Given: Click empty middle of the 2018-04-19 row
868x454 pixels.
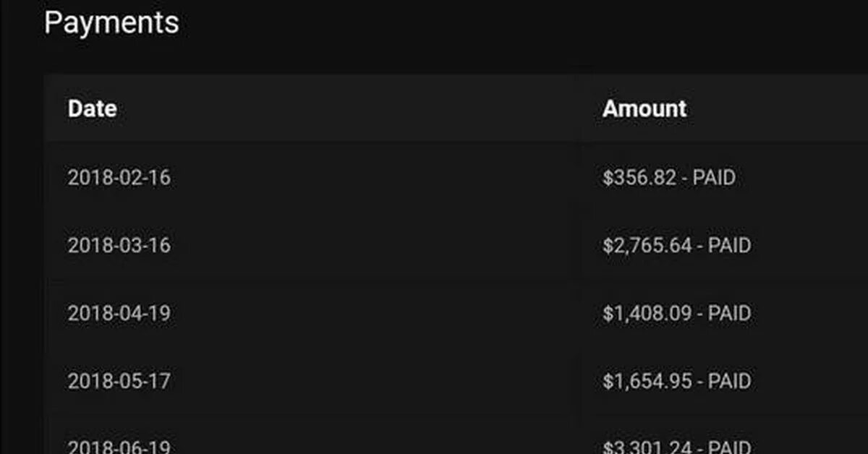Looking at the screenshot, I should [x=376, y=314].
